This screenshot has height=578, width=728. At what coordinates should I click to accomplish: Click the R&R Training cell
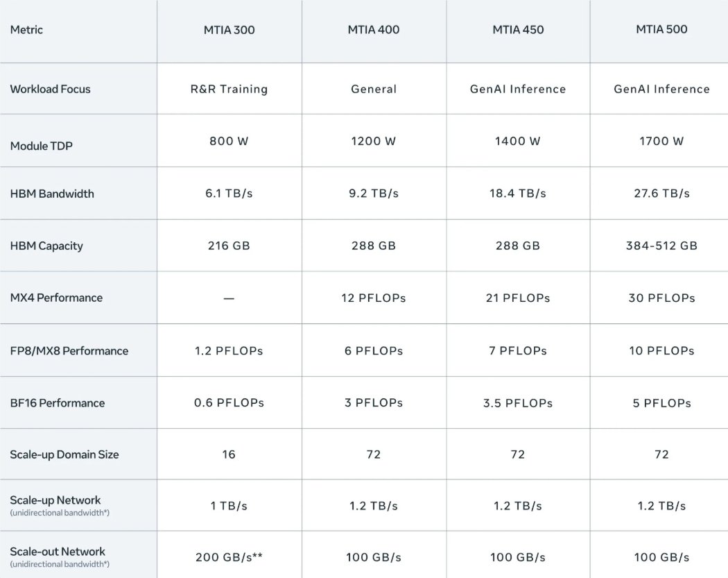[x=229, y=89]
